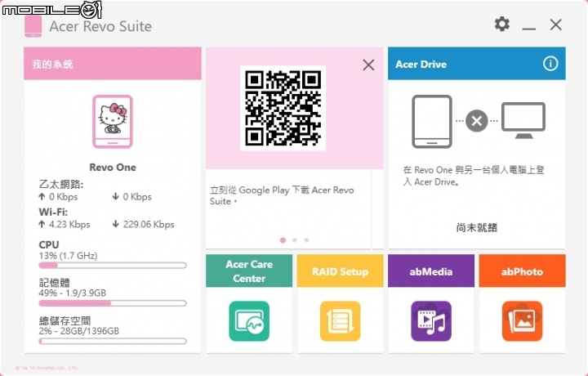Click the Hello Kitty Revo One device icon
The image size is (588, 376).
[113, 121]
